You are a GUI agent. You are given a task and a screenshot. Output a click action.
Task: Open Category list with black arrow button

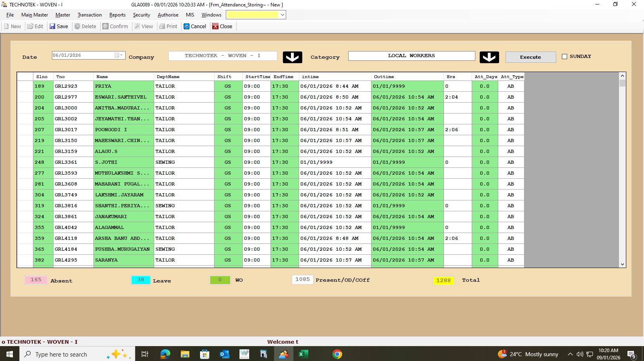tap(489, 57)
